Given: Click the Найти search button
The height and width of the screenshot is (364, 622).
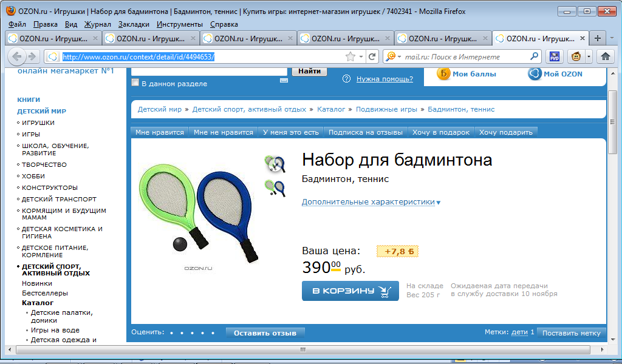Looking at the screenshot, I should tap(309, 72).
